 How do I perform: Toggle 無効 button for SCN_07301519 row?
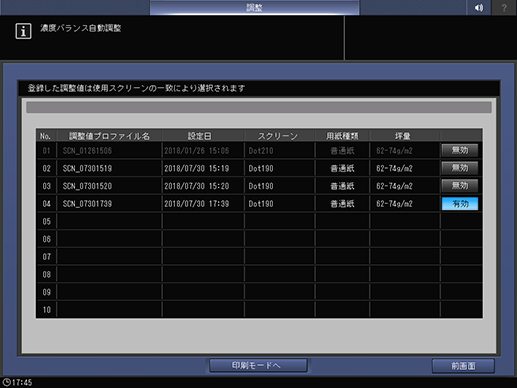click(x=460, y=168)
